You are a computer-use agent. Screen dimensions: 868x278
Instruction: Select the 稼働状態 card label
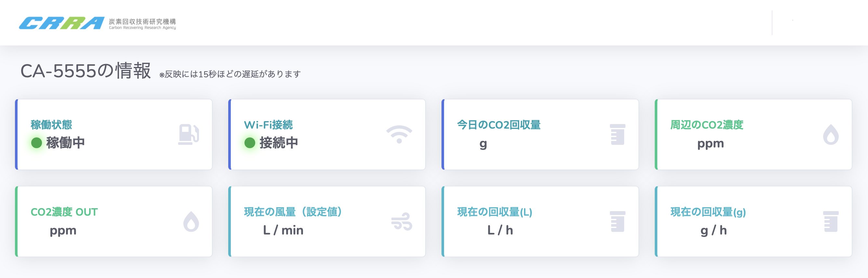pyautogui.click(x=51, y=125)
